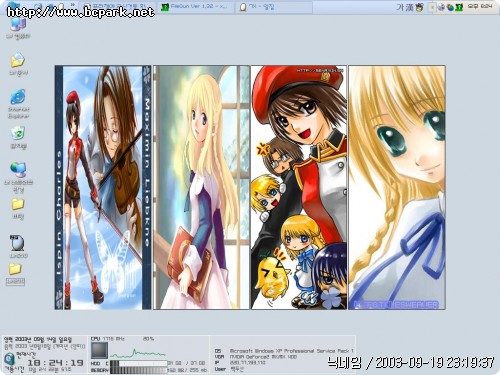The image size is (500, 375).
Task: Expand the quick launch overflow chevron
Action: point(72,5)
